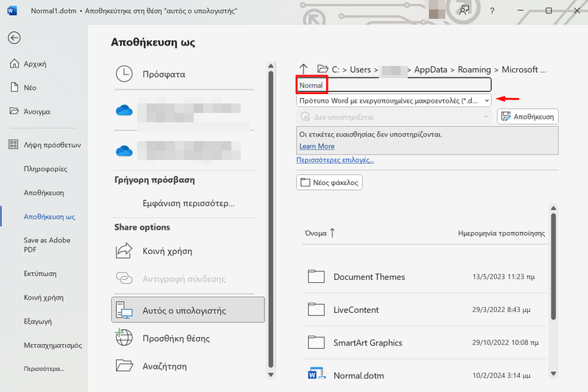
Task: Open Κοινή χρήση in left sidebar
Action: (43, 297)
